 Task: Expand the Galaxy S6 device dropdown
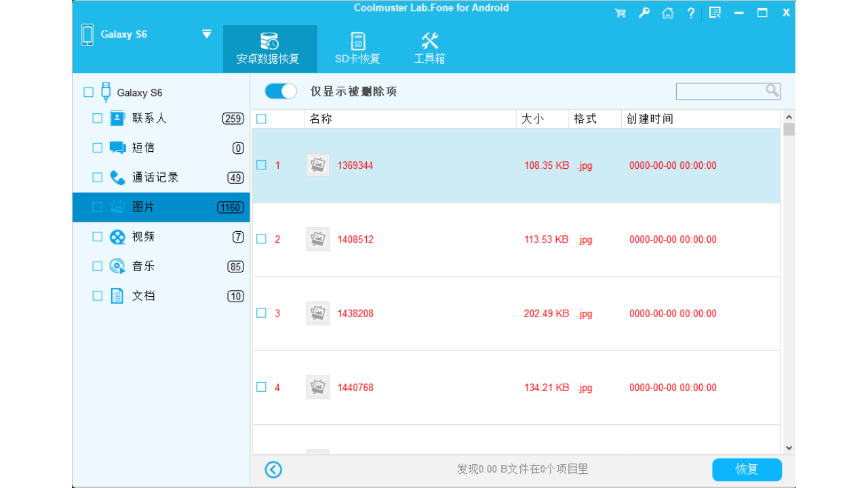(205, 33)
